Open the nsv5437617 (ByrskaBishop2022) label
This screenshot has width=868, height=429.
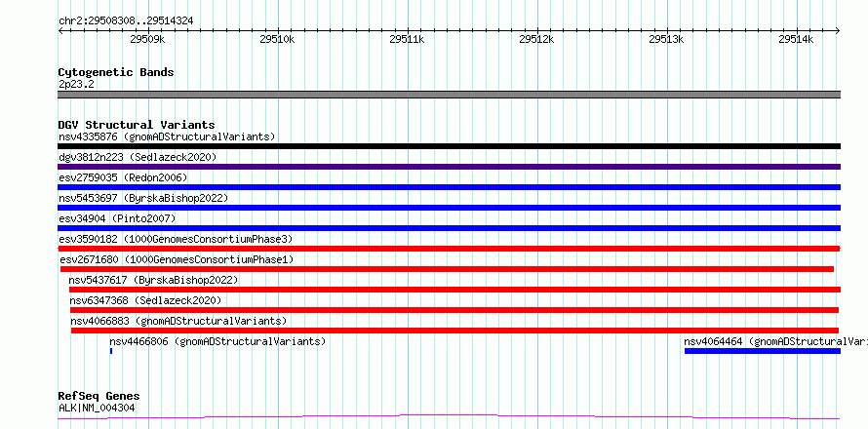coord(153,280)
